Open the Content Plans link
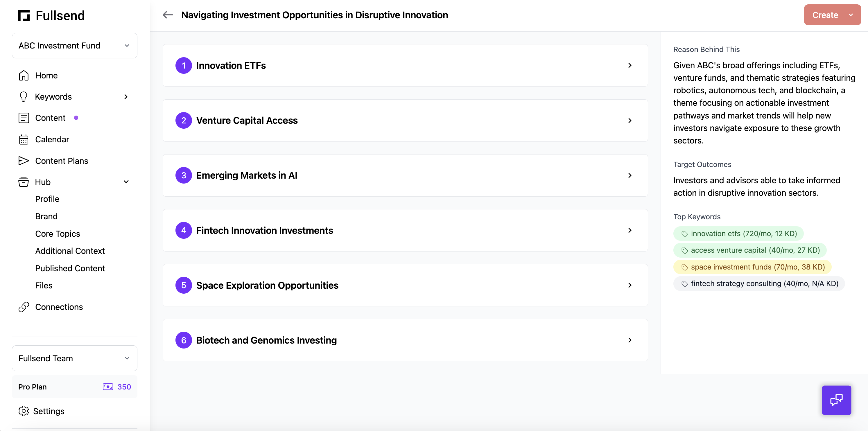The width and height of the screenshot is (868, 431). pyautogui.click(x=62, y=161)
